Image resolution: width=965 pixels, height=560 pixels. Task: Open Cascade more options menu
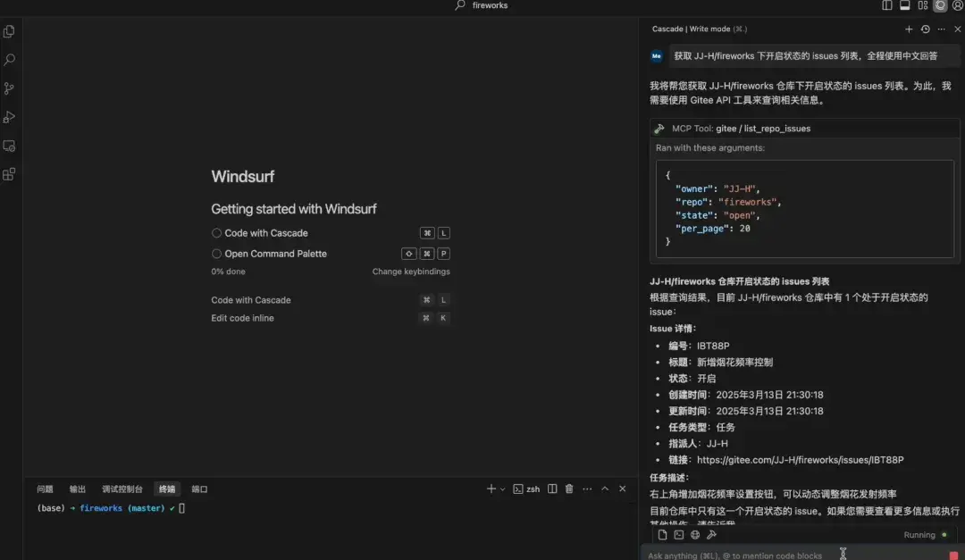pos(941,29)
